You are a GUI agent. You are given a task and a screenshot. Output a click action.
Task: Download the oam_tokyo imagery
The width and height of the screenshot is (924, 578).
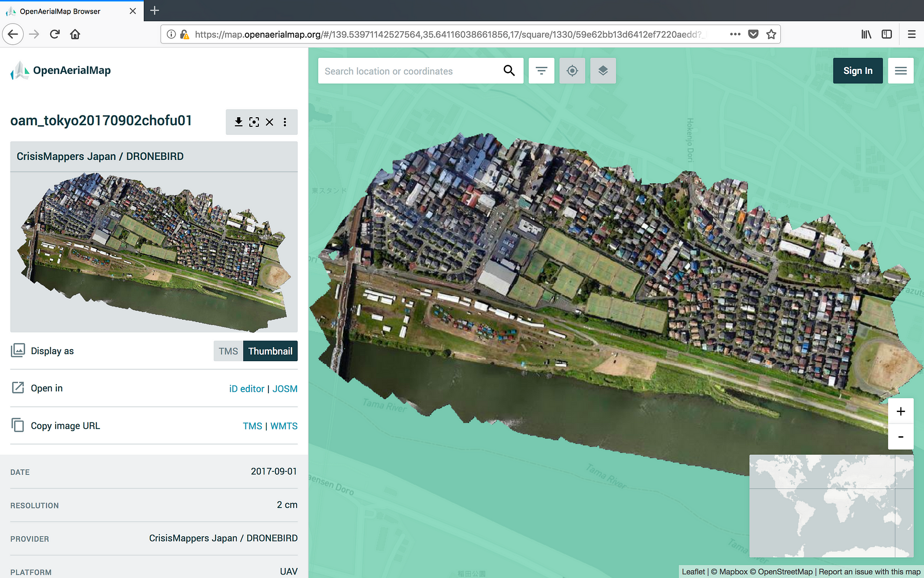pos(238,122)
